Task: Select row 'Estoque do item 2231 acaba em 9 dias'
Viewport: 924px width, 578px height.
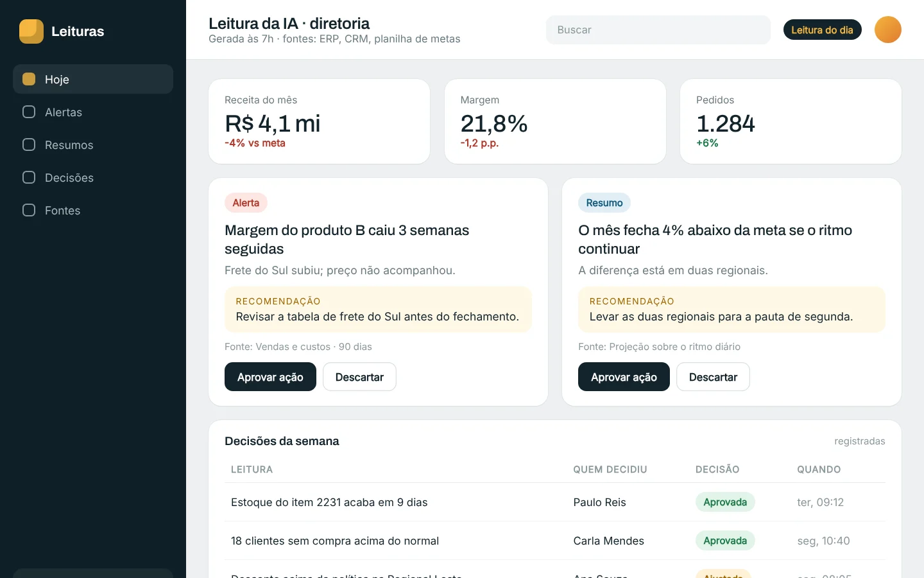Action: click(x=555, y=502)
